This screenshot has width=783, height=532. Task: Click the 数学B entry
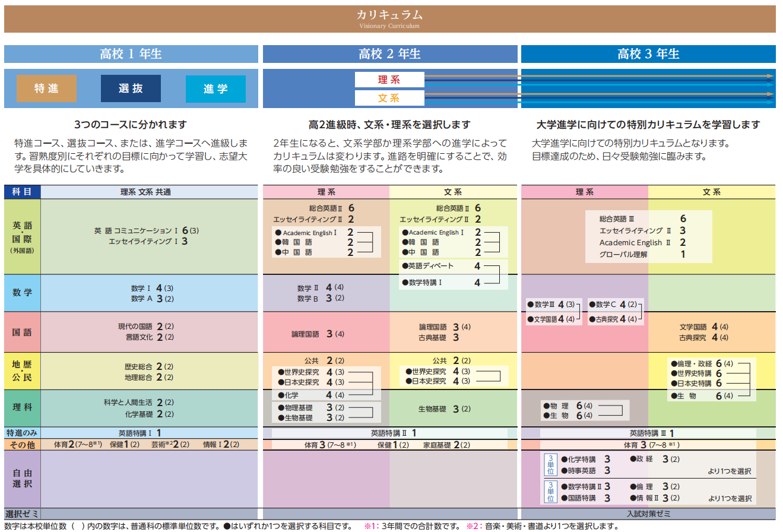click(321, 299)
